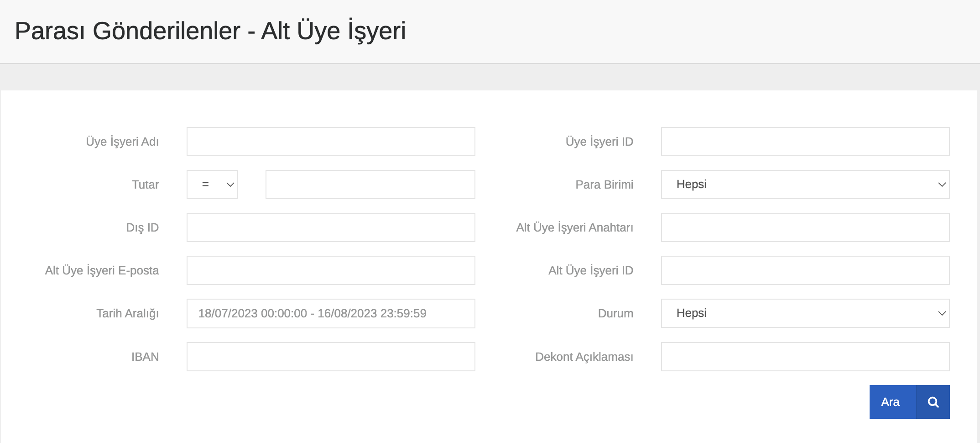Open the Tarih Aralığı date range field
The width and height of the screenshot is (980, 443).
click(x=331, y=313)
